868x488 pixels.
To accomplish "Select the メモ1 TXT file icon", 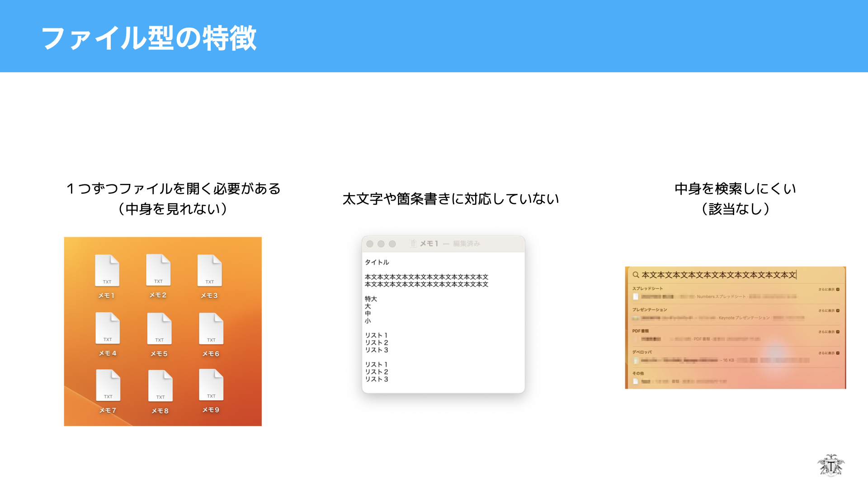I will pos(107,271).
